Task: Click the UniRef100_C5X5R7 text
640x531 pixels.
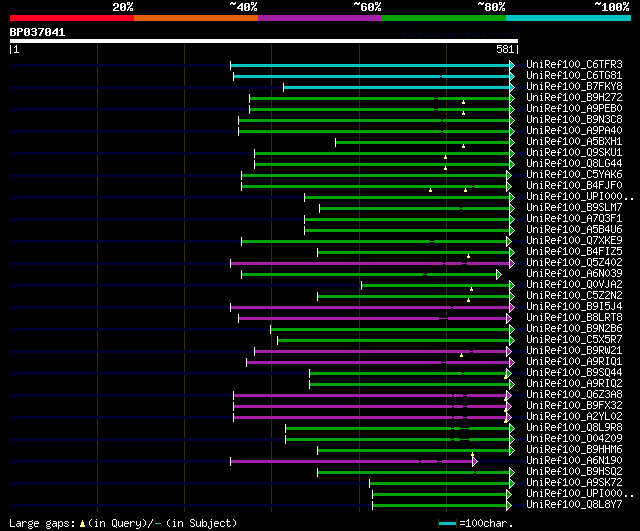Action: [574, 340]
